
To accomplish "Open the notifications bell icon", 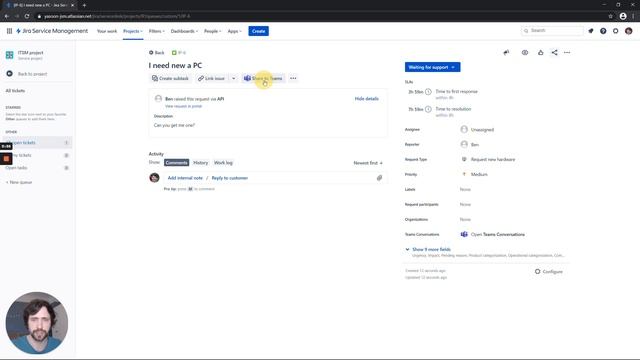I will (591, 31).
